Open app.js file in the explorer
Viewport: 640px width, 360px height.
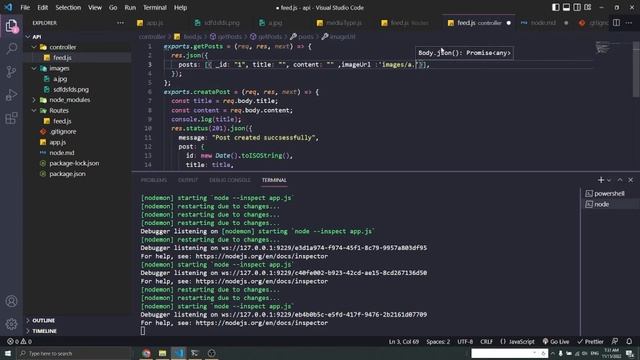[x=77, y=142]
